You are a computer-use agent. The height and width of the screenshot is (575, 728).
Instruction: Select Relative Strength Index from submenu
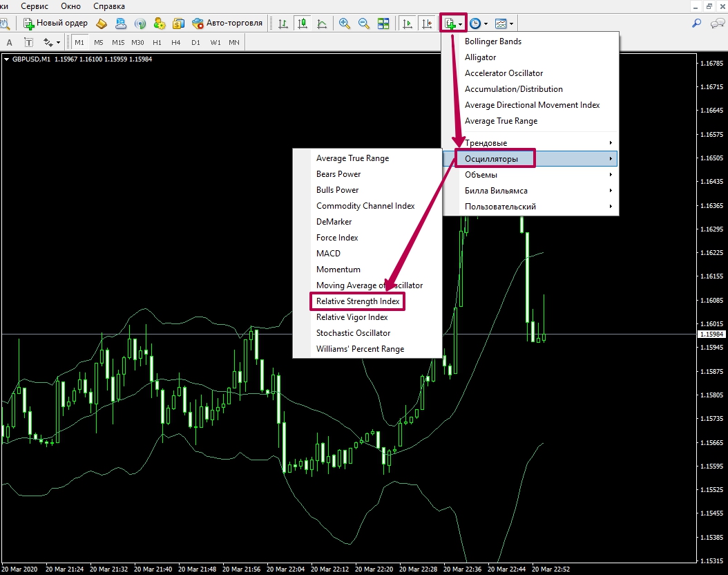[x=358, y=301]
